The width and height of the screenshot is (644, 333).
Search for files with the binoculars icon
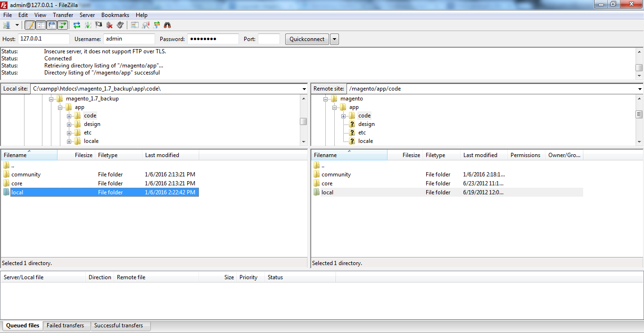tap(167, 25)
